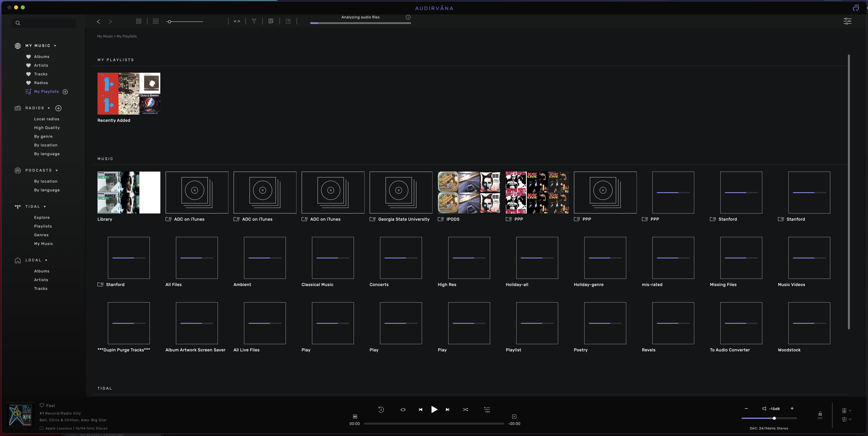Click the vertical playlists scrollbar
Viewport: 868px width, 436px height.
pyautogui.click(x=849, y=192)
